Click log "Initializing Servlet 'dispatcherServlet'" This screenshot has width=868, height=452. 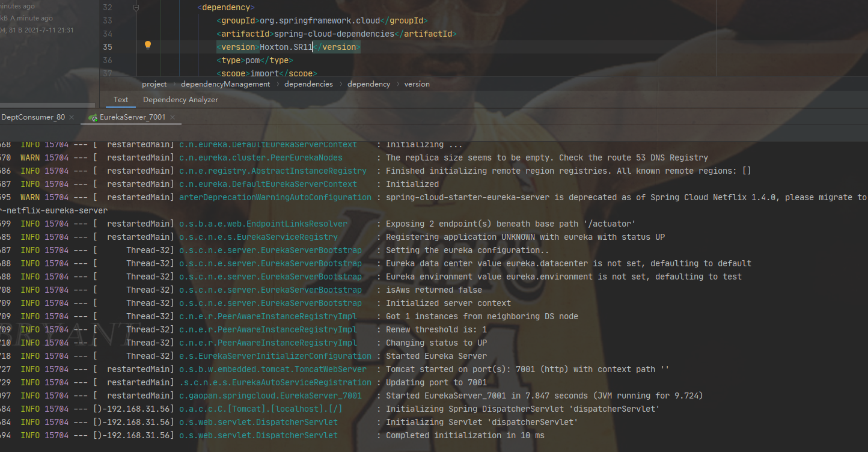[482, 422]
